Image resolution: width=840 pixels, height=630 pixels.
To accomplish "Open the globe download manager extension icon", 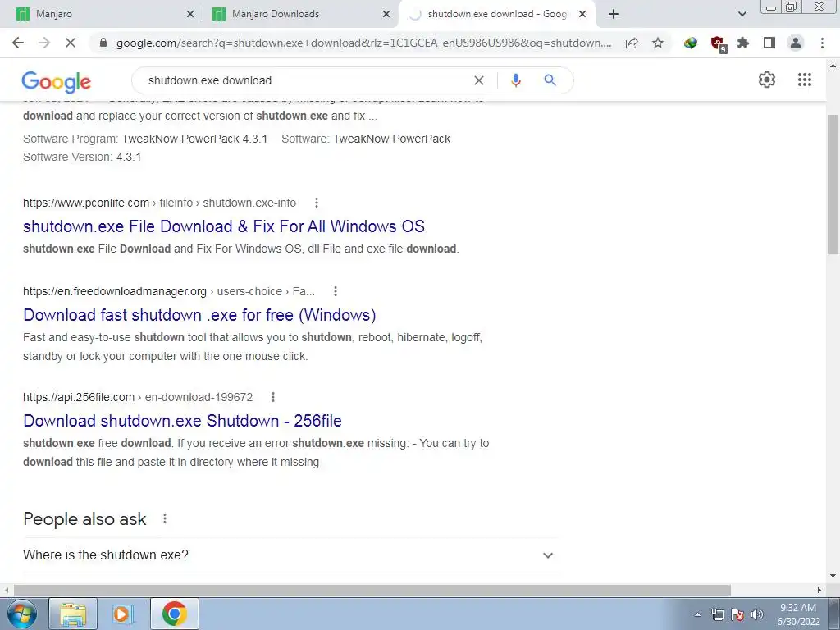I will click(691, 43).
